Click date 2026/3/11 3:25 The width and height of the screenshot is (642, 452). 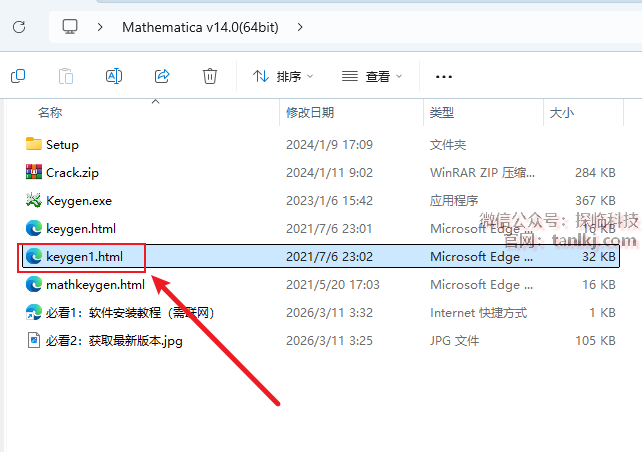coord(330,341)
